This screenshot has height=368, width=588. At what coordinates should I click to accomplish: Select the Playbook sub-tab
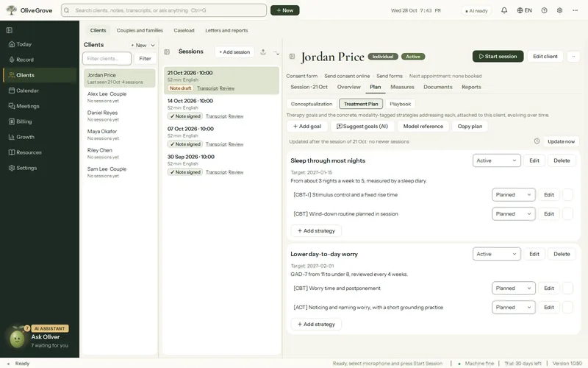[400, 104]
